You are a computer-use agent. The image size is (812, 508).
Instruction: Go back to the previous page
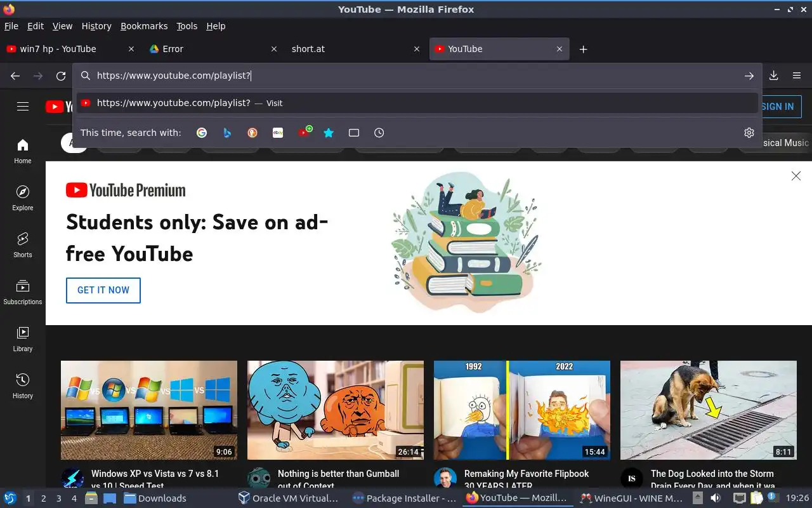(15, 76)
